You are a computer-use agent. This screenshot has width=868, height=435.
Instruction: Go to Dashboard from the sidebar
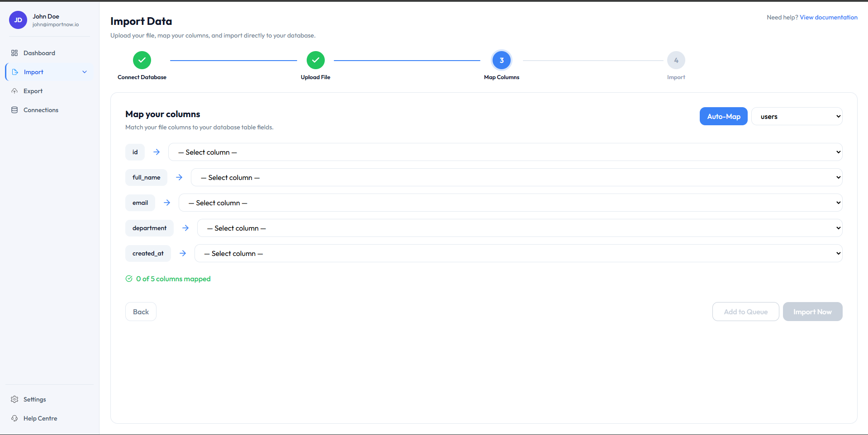pos(39,53)
